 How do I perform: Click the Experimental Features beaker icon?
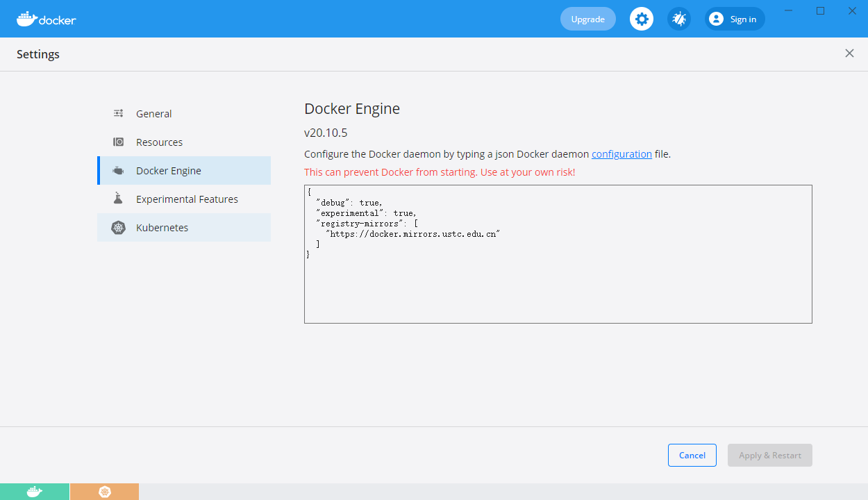[118, 199]
